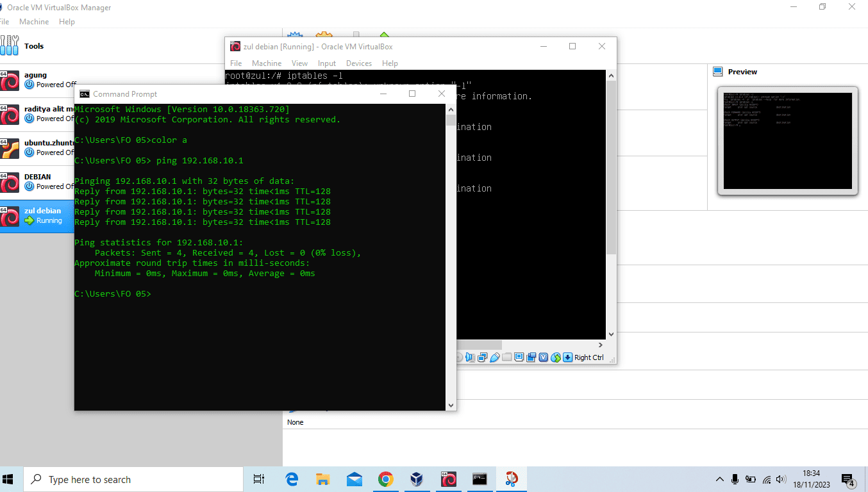Click VM window scrollbar down arrow

pyautogui.click(x=611, y=334)
